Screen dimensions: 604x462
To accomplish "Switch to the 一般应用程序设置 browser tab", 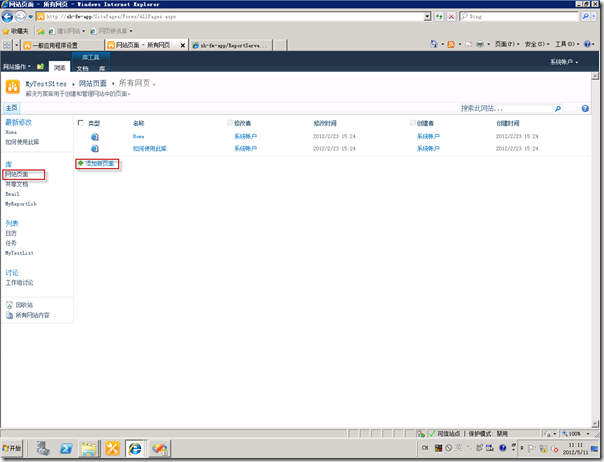I will pyautogui.click(x=62, y=45).
